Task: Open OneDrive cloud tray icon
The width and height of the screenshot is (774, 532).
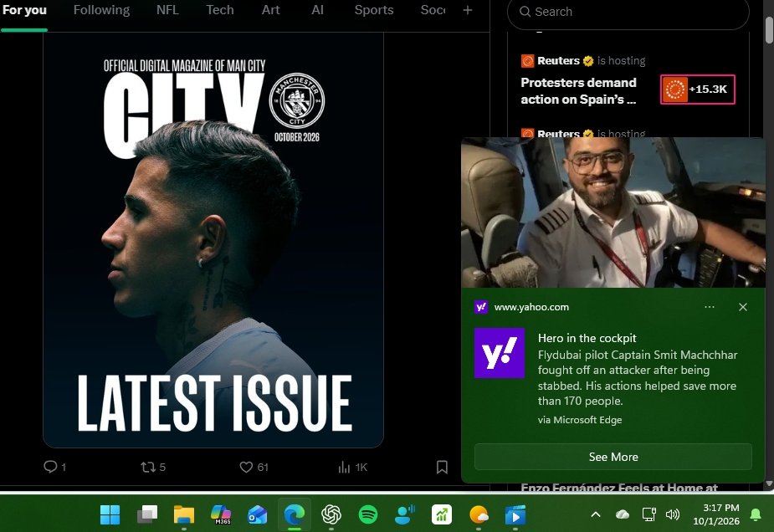Action: click(x=623, y=514)
